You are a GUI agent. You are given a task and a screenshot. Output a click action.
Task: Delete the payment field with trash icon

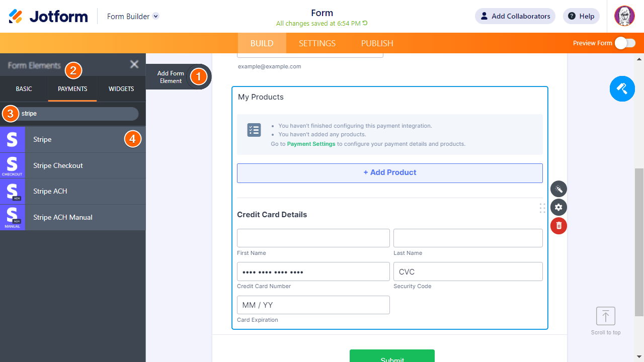[558, 226]
